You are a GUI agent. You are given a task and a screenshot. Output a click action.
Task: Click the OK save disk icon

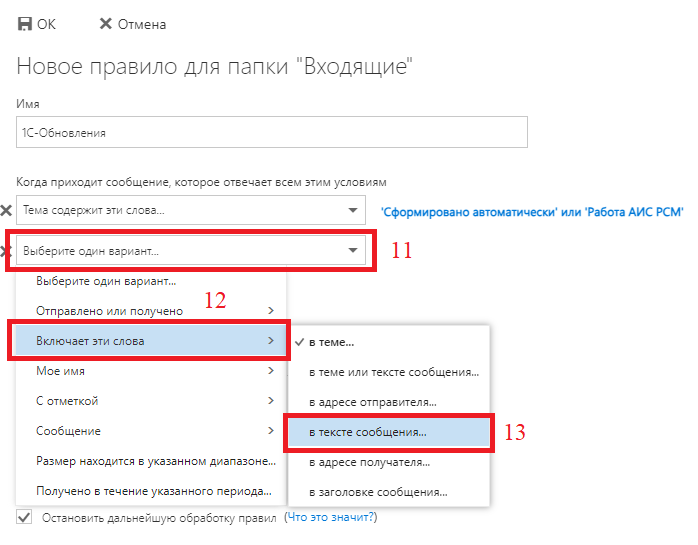[25, 24]
